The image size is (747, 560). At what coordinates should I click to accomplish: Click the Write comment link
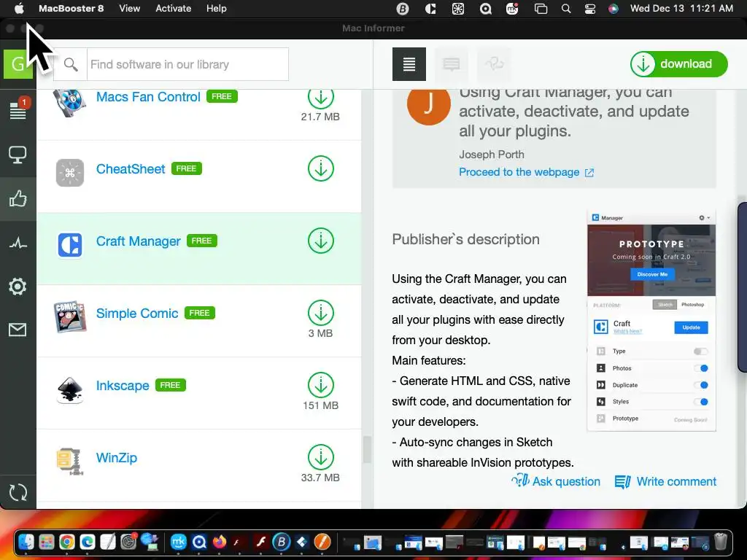pos(665,481)
